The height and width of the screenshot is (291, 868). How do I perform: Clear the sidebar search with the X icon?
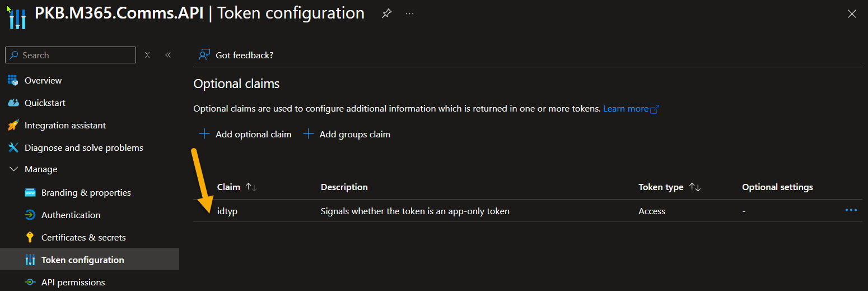coord(147,55)
